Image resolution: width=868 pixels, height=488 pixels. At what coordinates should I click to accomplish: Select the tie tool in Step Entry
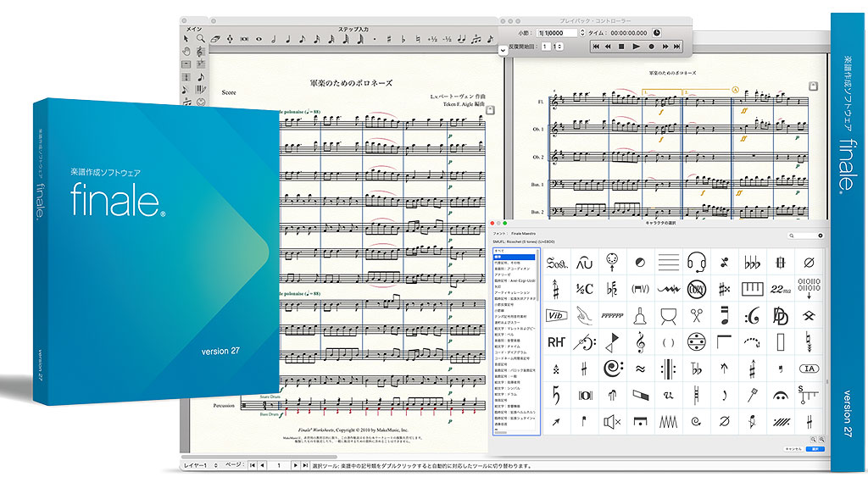[x=462, y=39]
